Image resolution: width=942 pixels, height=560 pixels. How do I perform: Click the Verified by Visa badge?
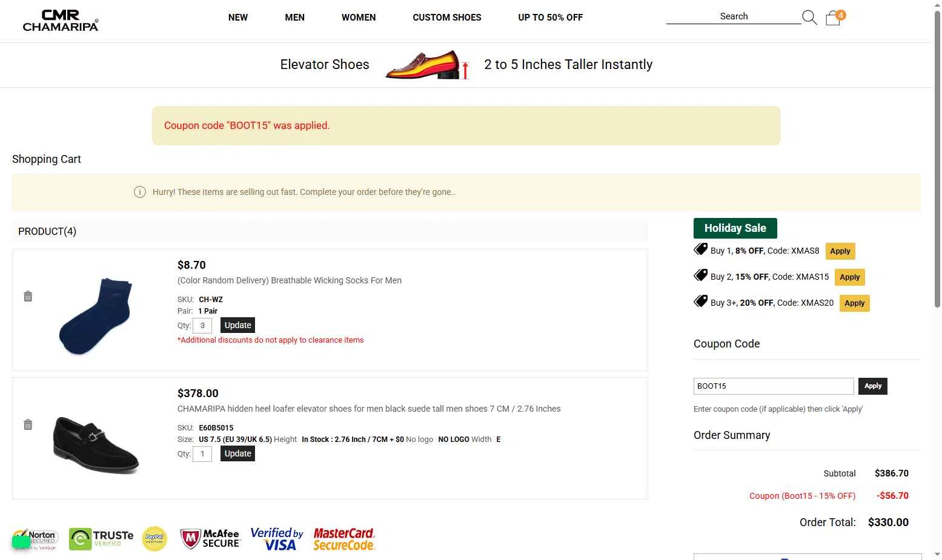(x=277, y=539)
